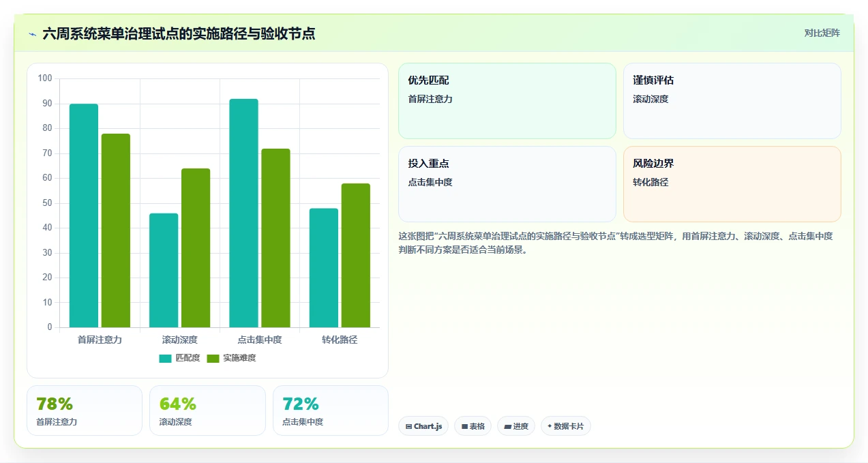868x463 pixels.
Task: Click the lightning icon beside the title
Action: coord(32,33)
